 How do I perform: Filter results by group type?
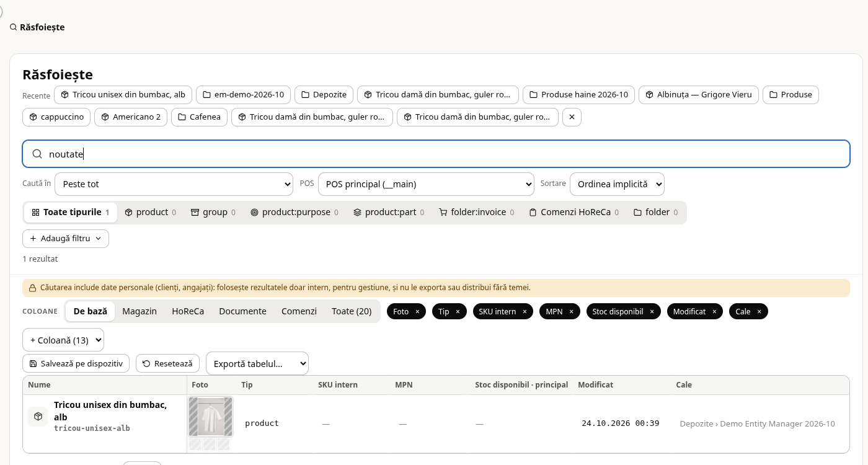coord(213,213)
